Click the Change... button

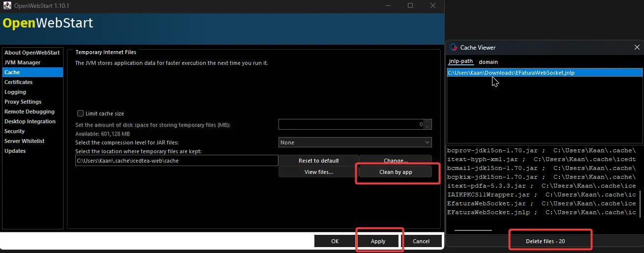396,161
